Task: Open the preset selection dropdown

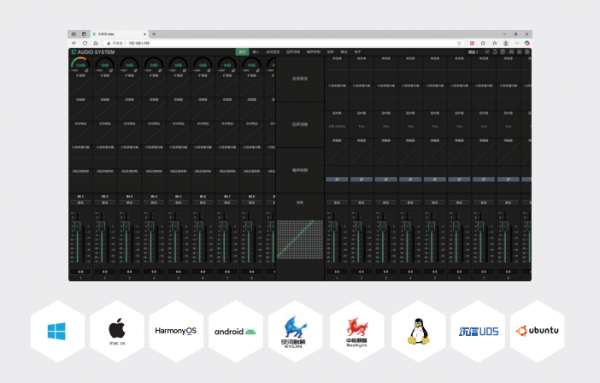Action: [478, 52]
